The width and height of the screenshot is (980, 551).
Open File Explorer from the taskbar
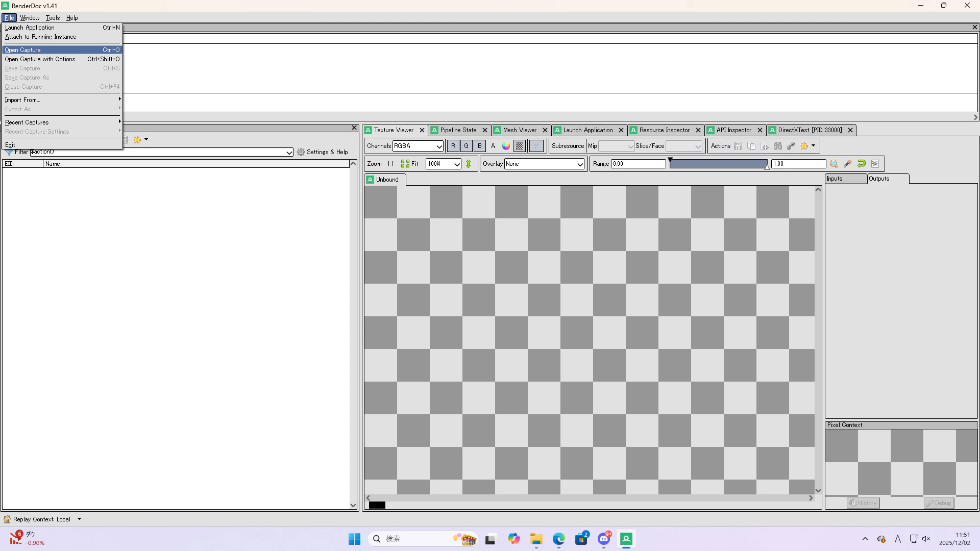[536, 539]
